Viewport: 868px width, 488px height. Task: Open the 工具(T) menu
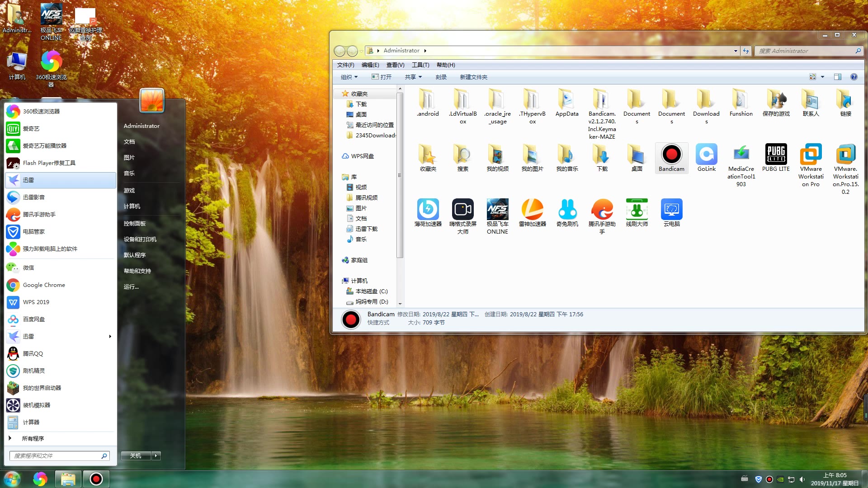(420, 65)
